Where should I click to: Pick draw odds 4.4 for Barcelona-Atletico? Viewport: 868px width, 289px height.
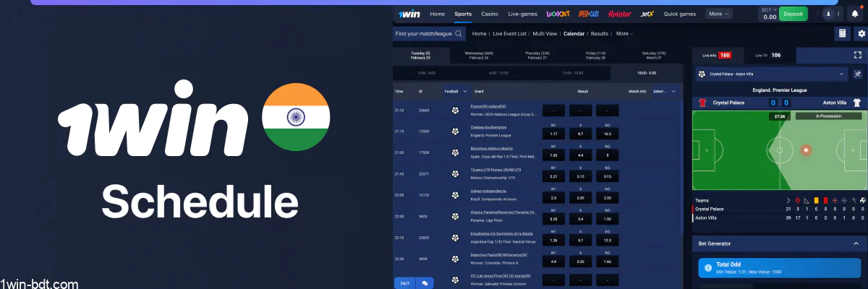pos(580,155)
